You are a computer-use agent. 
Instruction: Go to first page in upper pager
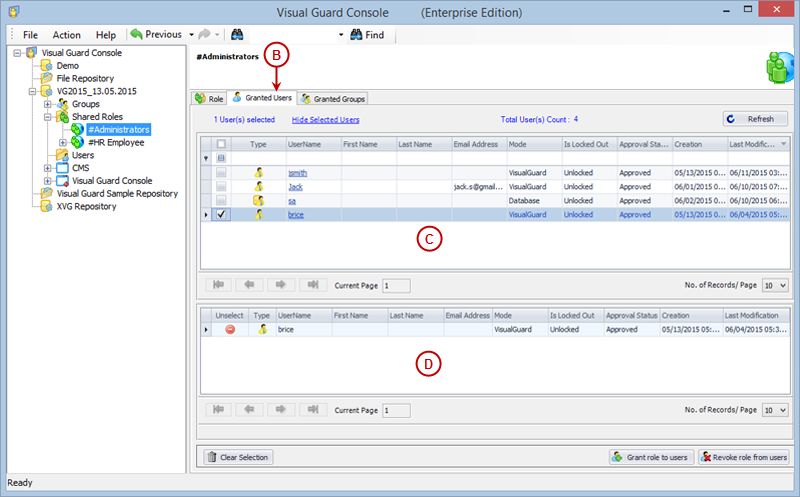[218, 285]
